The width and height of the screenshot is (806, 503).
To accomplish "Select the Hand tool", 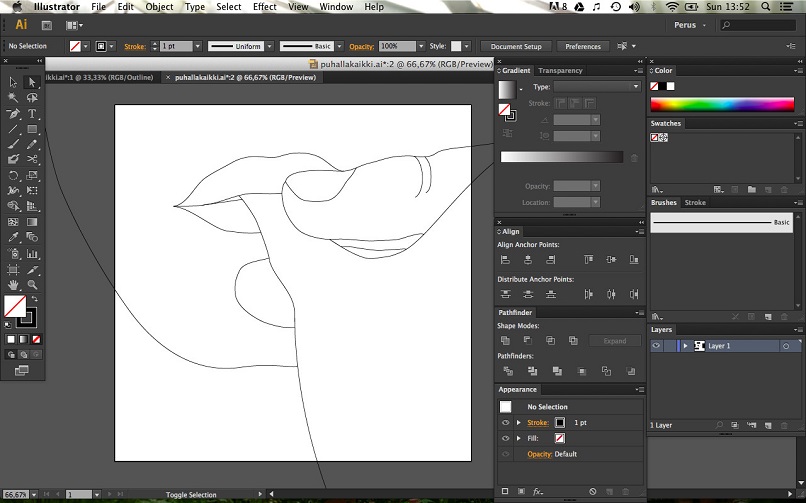I will 13,285.
